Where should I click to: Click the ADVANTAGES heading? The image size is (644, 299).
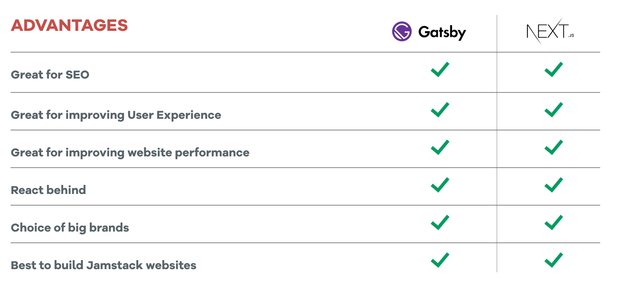69,26
